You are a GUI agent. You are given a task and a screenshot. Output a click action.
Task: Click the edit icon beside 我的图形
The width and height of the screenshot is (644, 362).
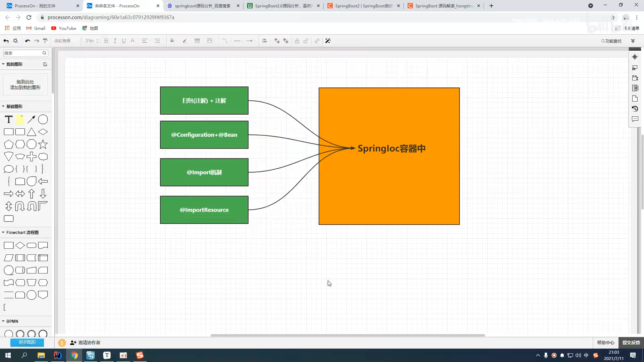45,64
